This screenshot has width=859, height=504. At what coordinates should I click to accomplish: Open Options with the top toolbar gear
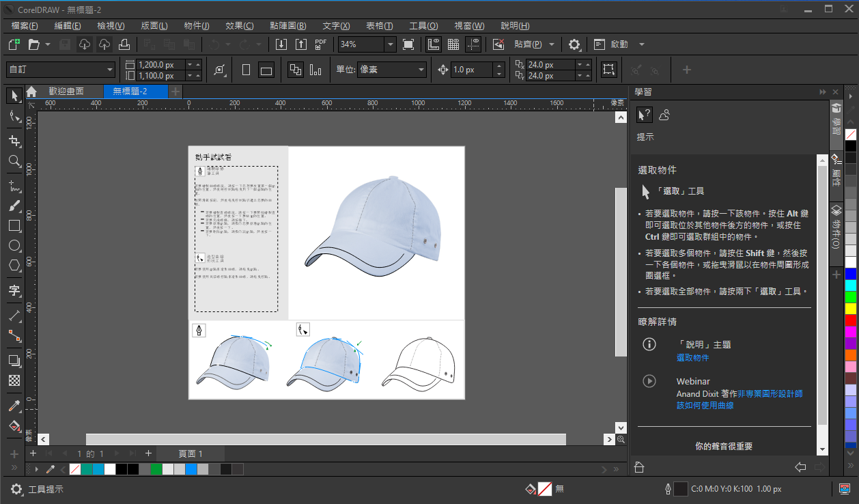pos(574,44)
